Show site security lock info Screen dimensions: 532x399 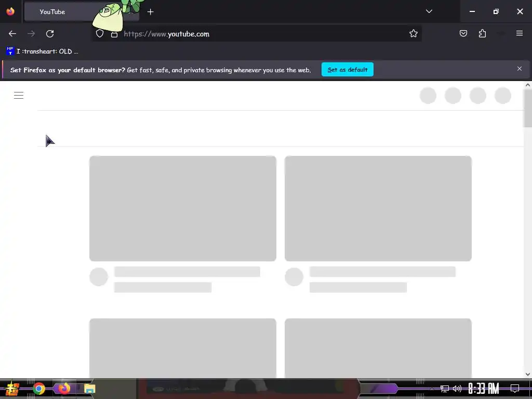click(x=114, y=34)
